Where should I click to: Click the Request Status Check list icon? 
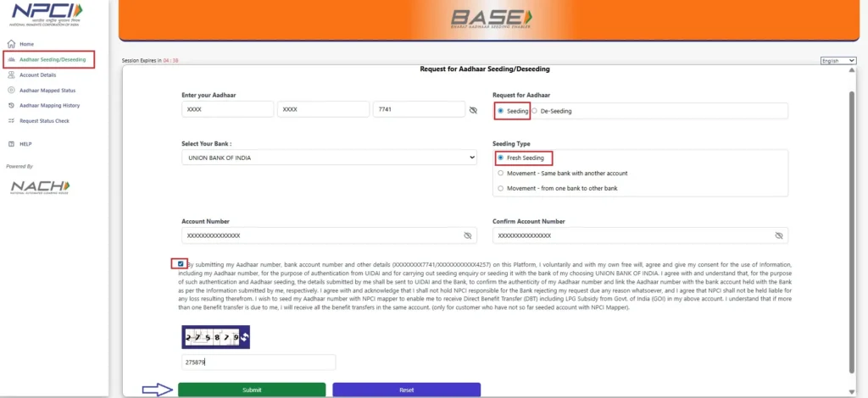(x=11, y=120)
